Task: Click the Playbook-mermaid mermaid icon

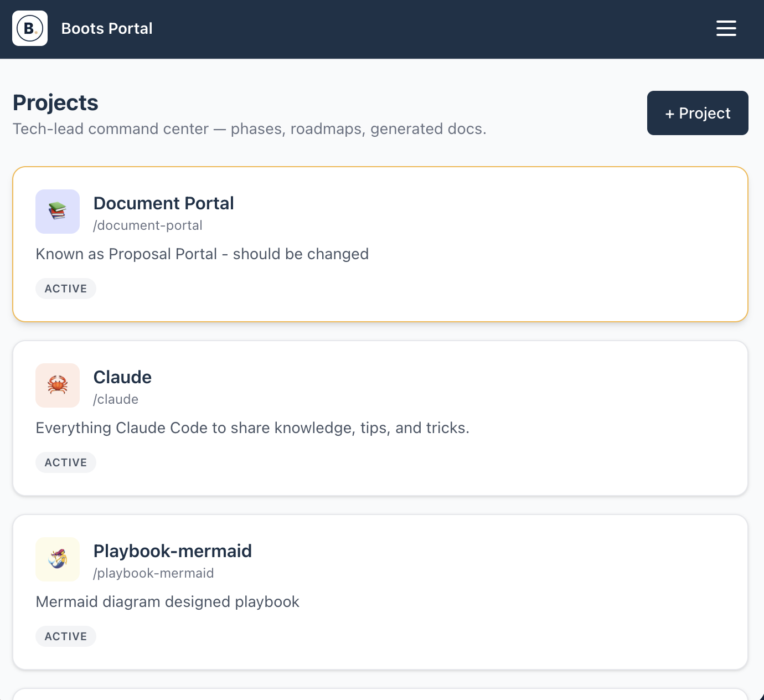Action: [x=58, y=559]
